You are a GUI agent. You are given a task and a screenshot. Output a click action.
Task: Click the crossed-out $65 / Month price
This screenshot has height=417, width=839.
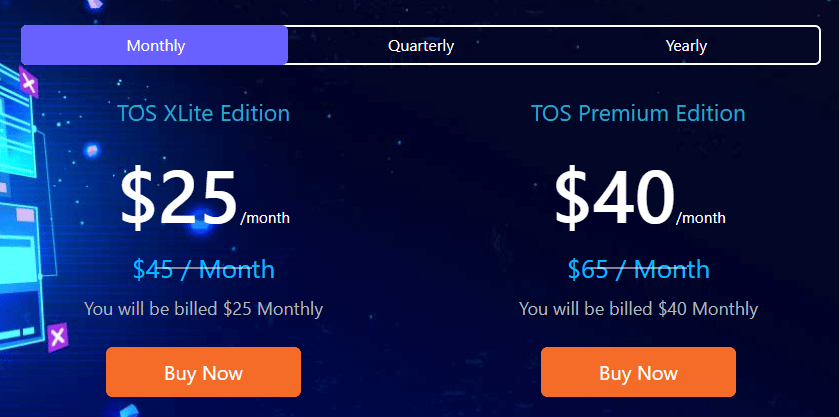[638, 269]
